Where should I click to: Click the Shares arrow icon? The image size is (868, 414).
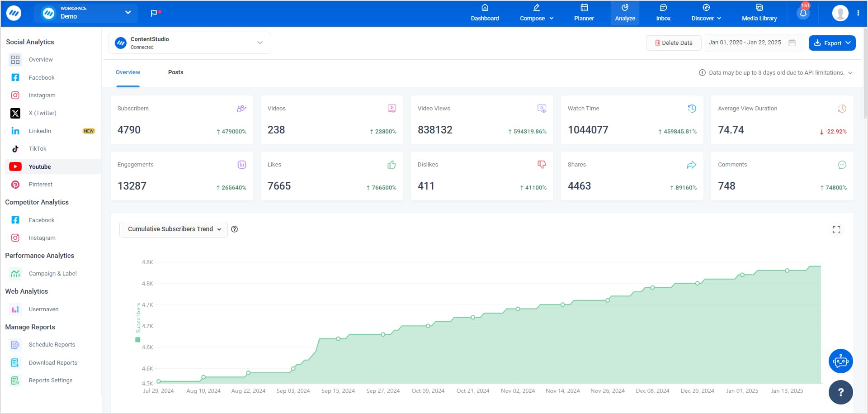[692, 165]
